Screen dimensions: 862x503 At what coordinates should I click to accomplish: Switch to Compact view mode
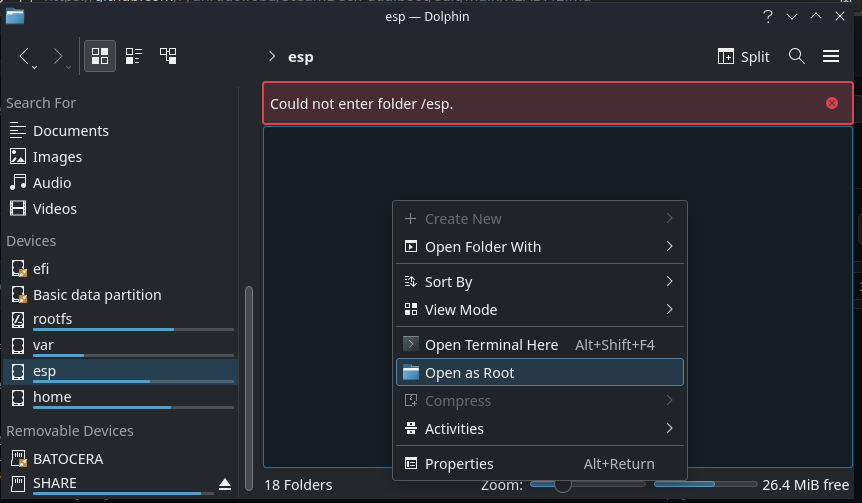coord(134,56)
